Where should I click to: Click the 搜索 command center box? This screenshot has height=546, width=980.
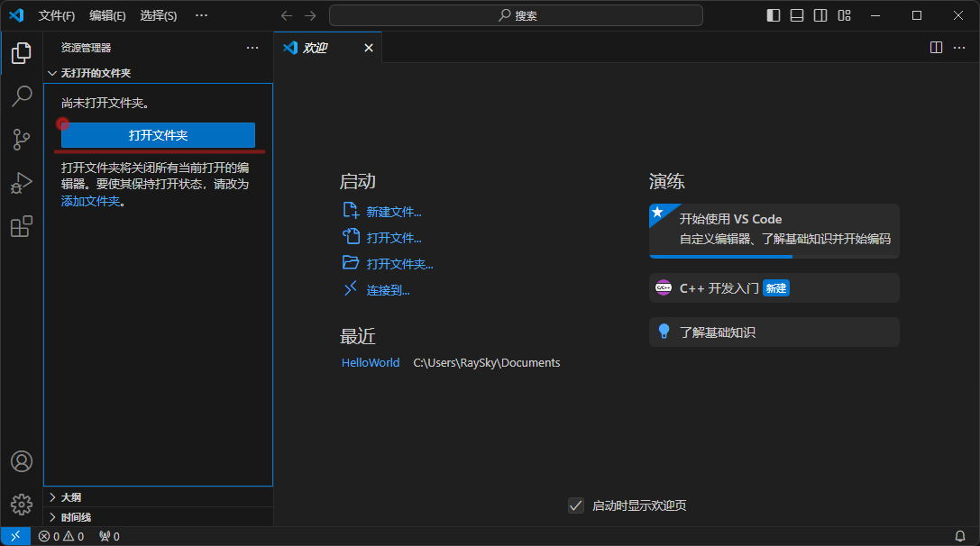(x=516, y=15)
